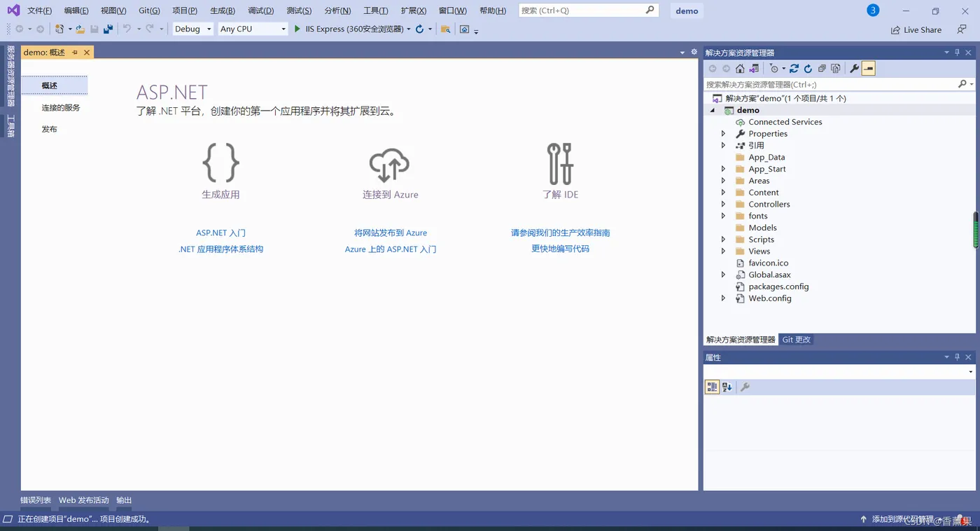Click Solution Explorer Refresh icon

pyautogui.click(x=808, y=69)
